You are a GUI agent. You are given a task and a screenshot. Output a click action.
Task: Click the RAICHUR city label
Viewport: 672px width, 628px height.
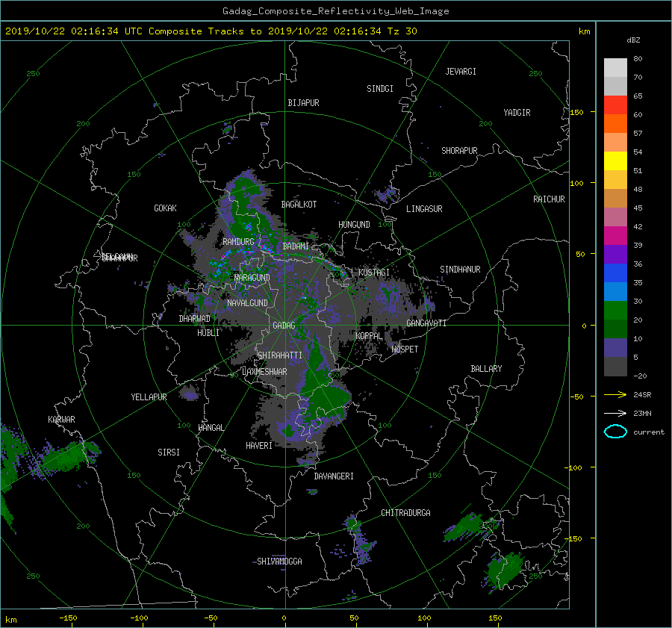pyautogui.click(x=549, y=199)
